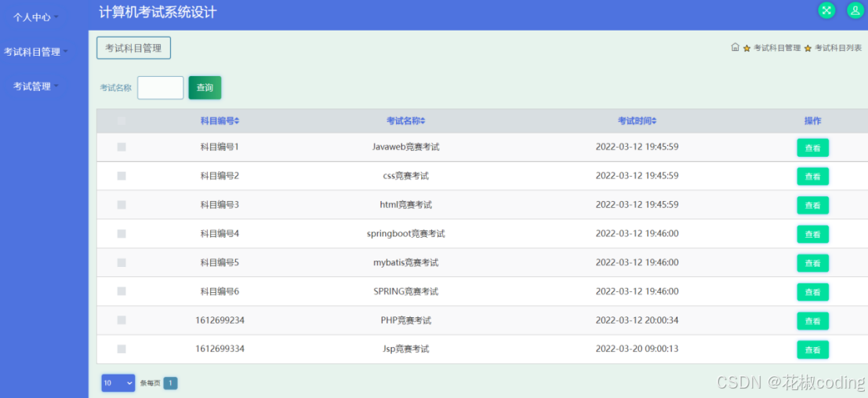Click the home icon in breadcrumb
Screen dimensions: 868x398
coord(735,48)
